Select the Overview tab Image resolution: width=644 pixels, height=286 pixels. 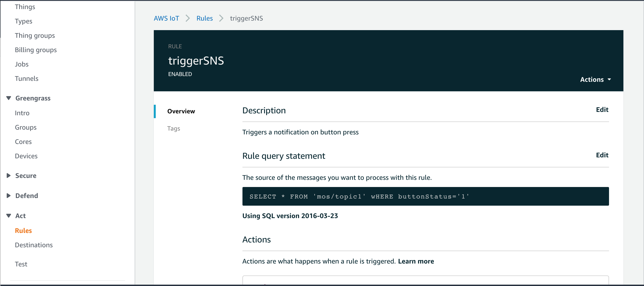point(181,111)
